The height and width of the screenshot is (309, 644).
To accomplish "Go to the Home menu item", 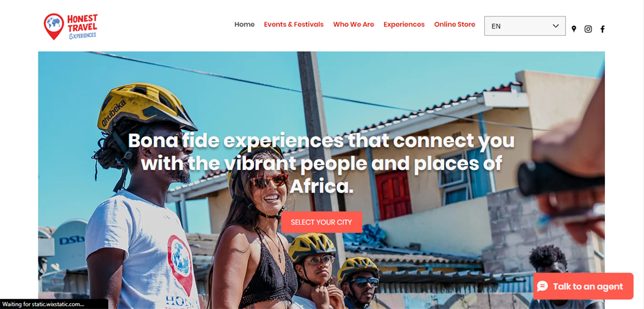I will pyautogui.click(x=245, y=25).
